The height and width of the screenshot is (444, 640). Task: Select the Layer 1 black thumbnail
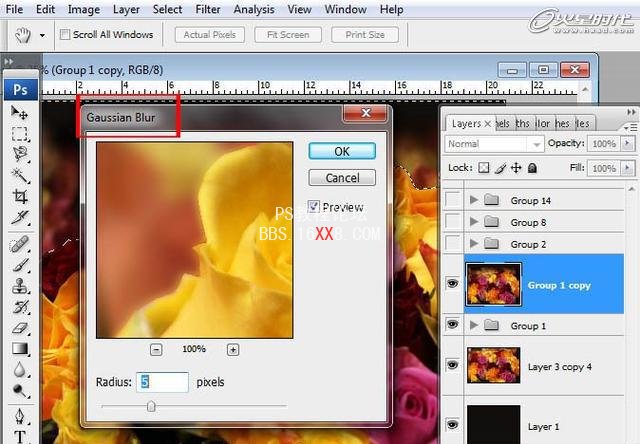tap(493, 424)
